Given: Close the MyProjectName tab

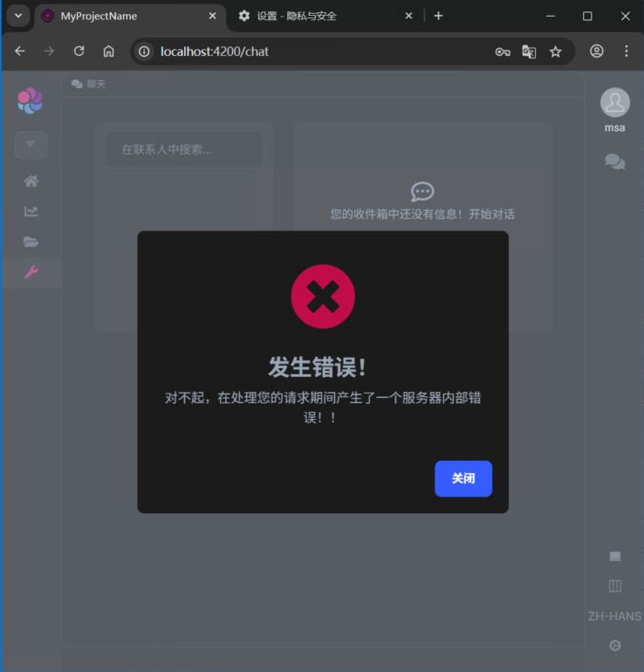Looking at the screenshot, I should click(213, 16).
